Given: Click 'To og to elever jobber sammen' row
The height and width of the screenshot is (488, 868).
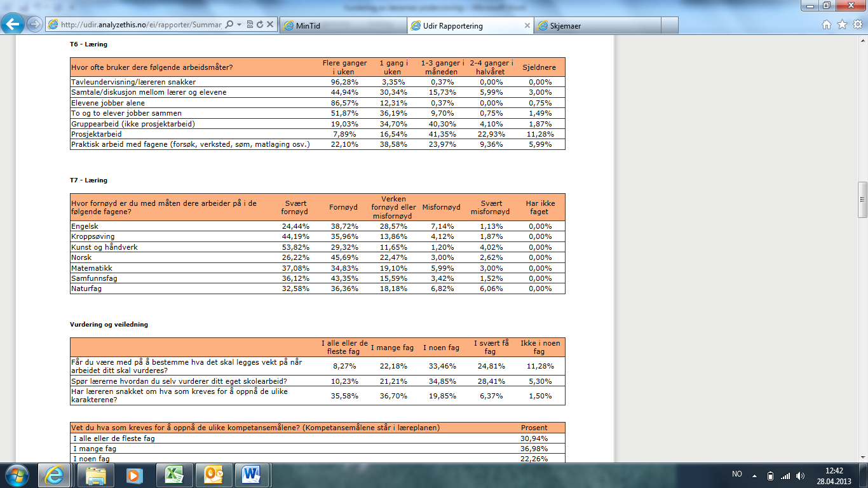Looking at the screenshot, I should click(x=317, y=113).
